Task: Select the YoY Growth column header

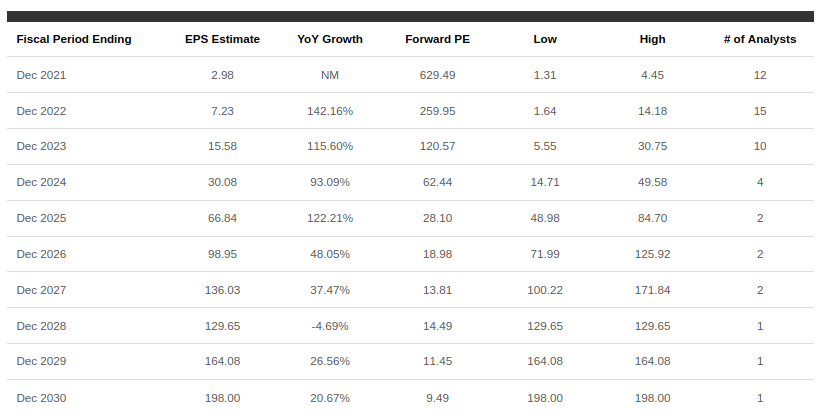Action: tap(330, 39)
